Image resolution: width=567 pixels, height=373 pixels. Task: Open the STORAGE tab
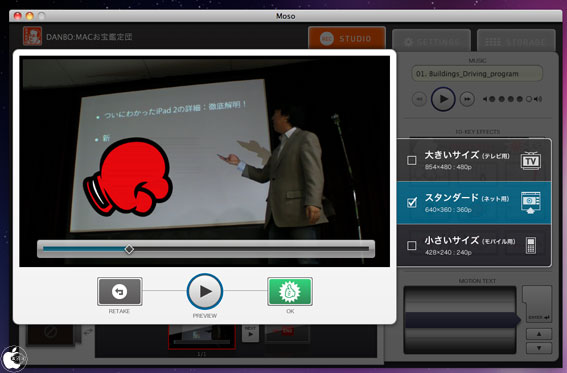click(x=516, y=40)
